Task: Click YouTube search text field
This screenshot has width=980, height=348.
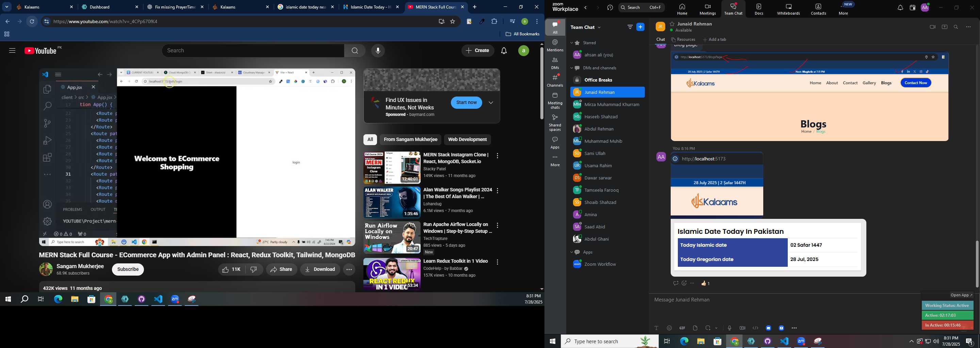Action: [254, 51]
